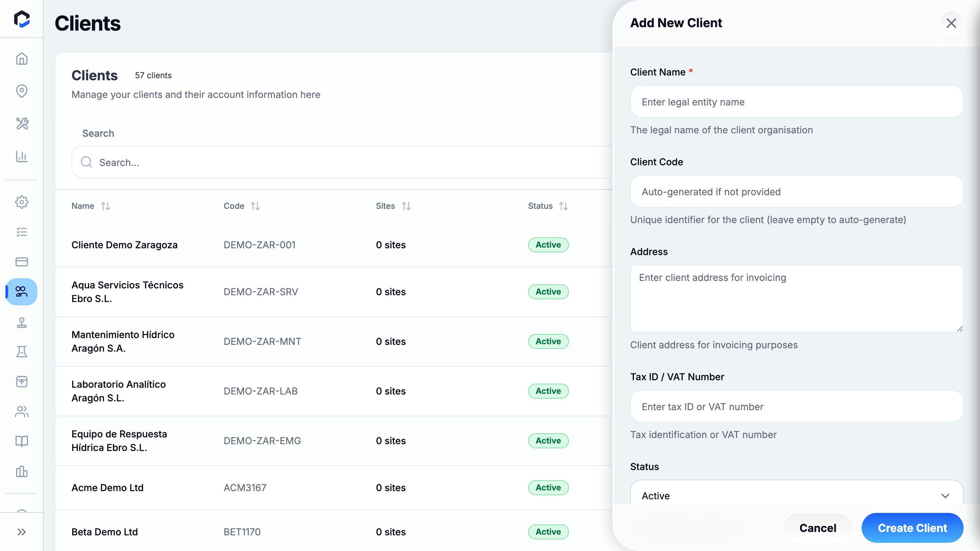This screenshot has height=551, width=980.
Task: Click the Sites column header
Action: point(385,206)
